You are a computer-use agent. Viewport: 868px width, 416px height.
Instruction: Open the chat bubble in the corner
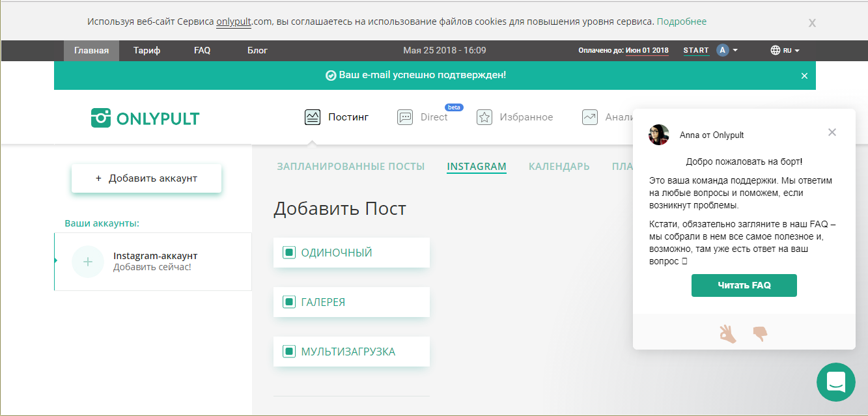pos(835,382)
